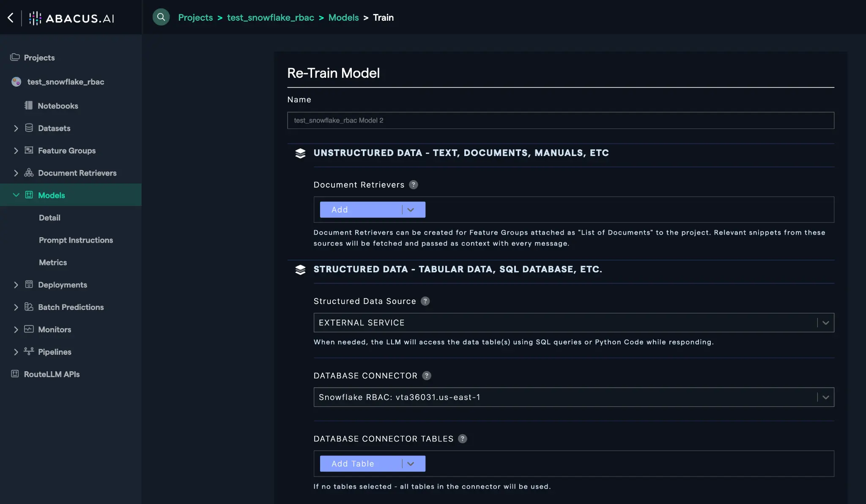Screen dimensions: 866x504
Task: Click the model Name input field
Action: tap(560, 121)
